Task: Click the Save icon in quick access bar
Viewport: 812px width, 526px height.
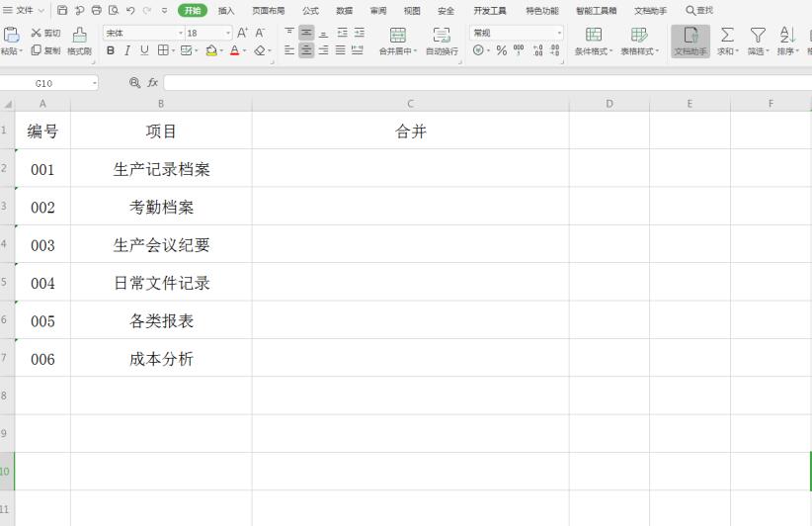Action: click(62, 10)
